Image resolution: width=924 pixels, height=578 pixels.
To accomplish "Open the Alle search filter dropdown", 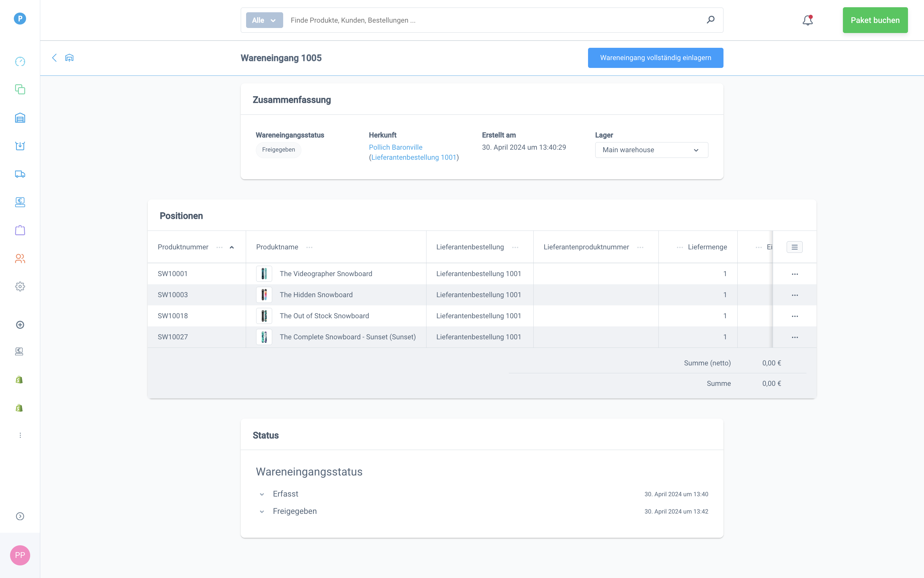I will [x=264, y=20].
